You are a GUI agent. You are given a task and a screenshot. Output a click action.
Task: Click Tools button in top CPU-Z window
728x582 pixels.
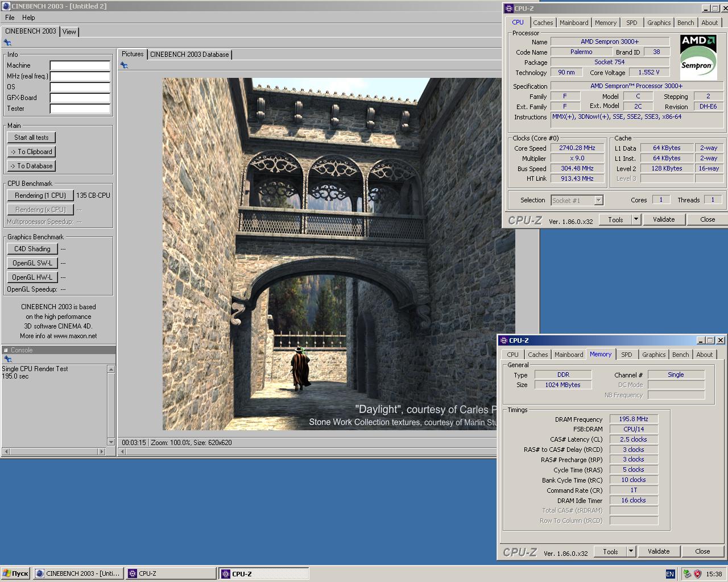[x=615, y=219]
